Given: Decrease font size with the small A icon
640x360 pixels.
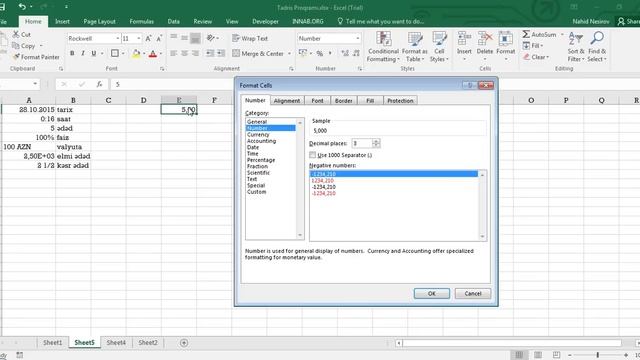Looking at the screenshot, I should point(159,38).
